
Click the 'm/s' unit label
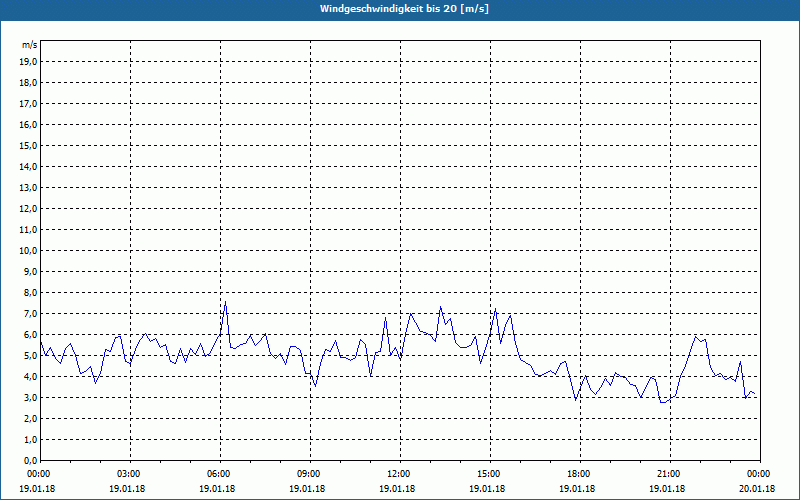29,45
